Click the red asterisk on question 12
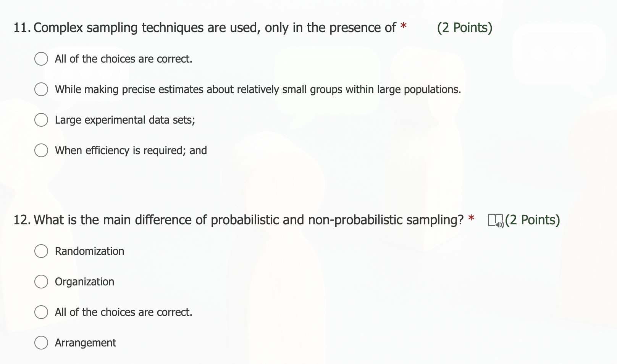The height and width of the screenshot is (364, 617). pyautogui.click(x=472, y=217)
